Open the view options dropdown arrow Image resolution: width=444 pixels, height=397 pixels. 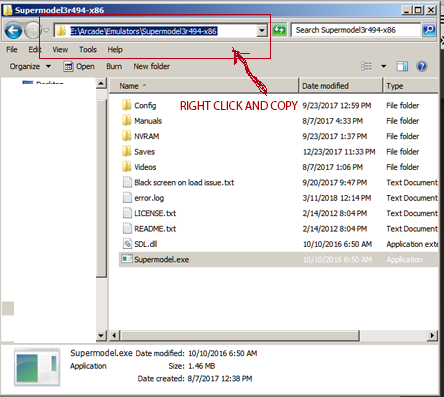[x=384, y=66]
